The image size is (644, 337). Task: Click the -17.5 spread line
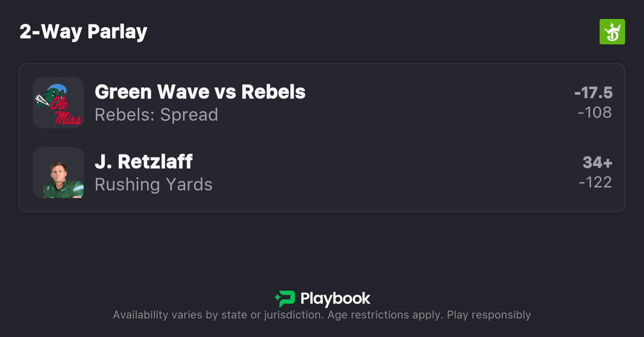pyautogui.click(x=593, y=93)
